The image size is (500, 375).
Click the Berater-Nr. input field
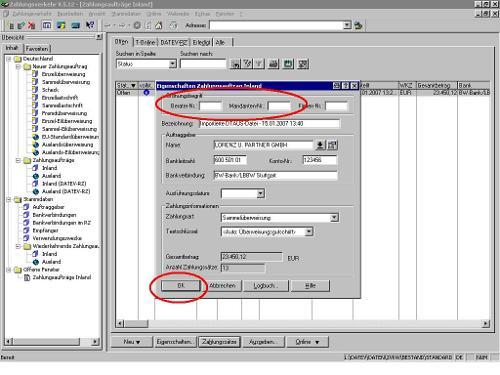210,106
